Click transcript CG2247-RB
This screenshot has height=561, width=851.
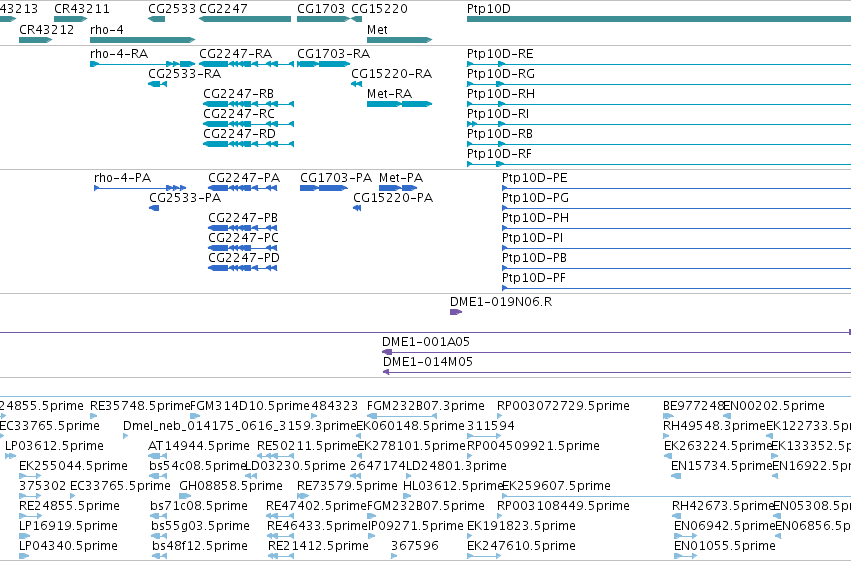pos(239,93)
